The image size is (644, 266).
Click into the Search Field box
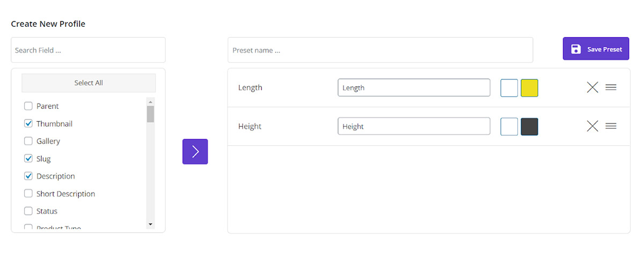(88, 50)
